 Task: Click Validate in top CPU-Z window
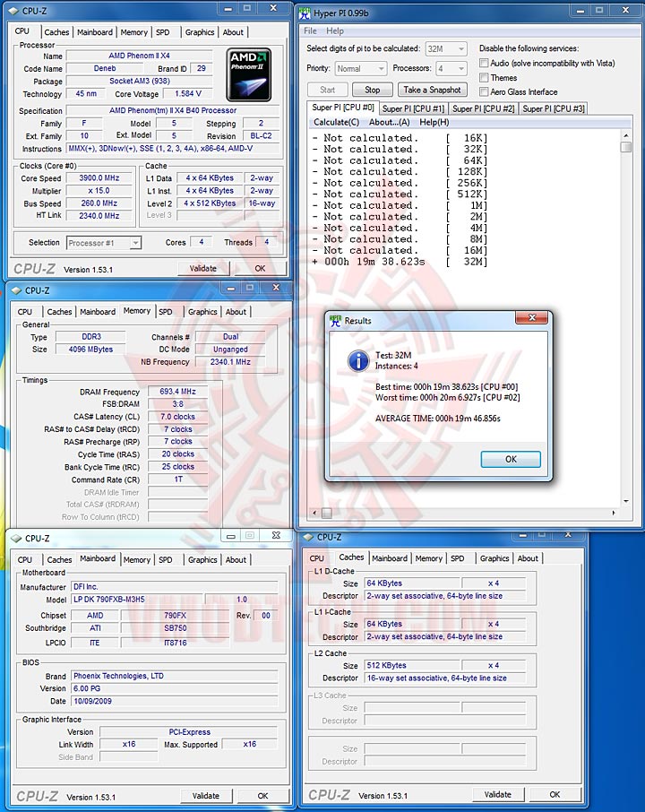(203, 268)
